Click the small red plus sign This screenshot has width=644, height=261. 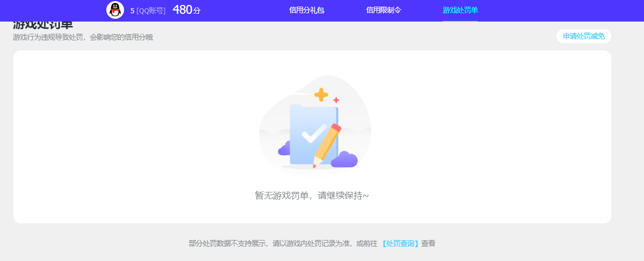pos(336,100)
